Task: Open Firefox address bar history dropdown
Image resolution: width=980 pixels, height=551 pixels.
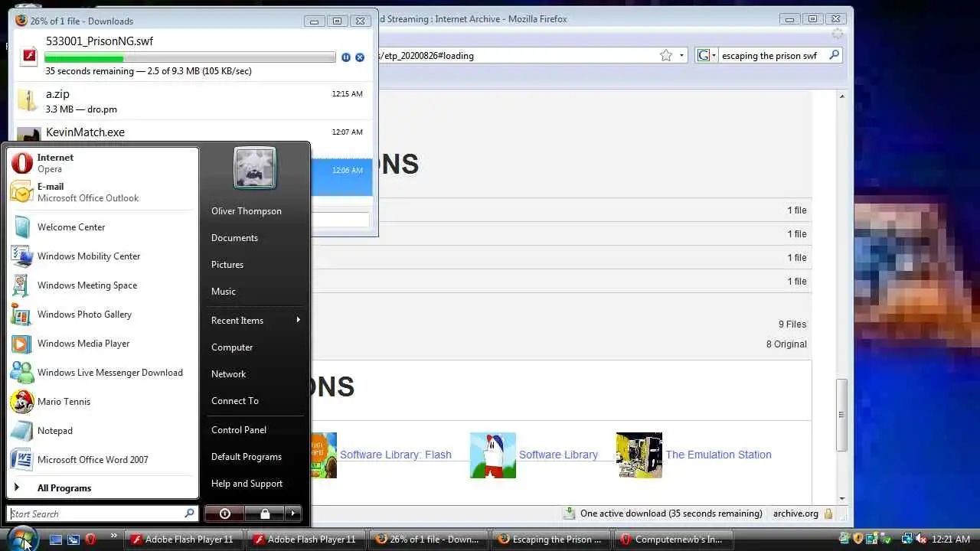Action: 681,55
